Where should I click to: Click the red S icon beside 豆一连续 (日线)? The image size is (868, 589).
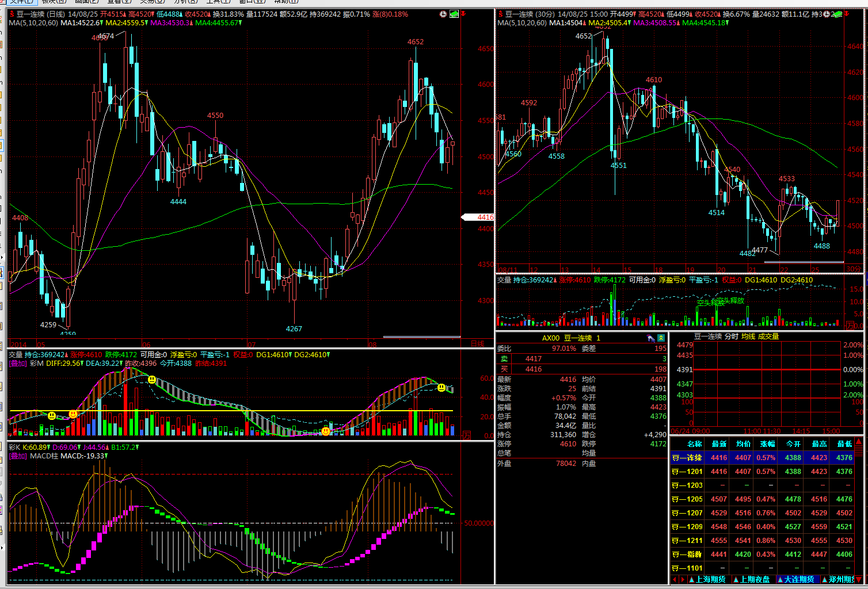(12, 14)
